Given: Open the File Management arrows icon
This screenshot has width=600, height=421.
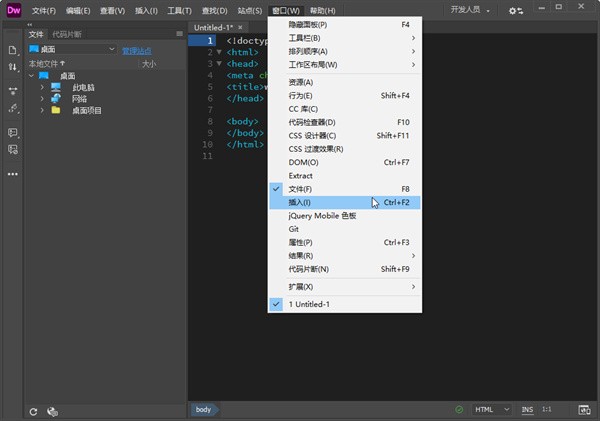Looking at the screenshot, I should pos(13,67).
